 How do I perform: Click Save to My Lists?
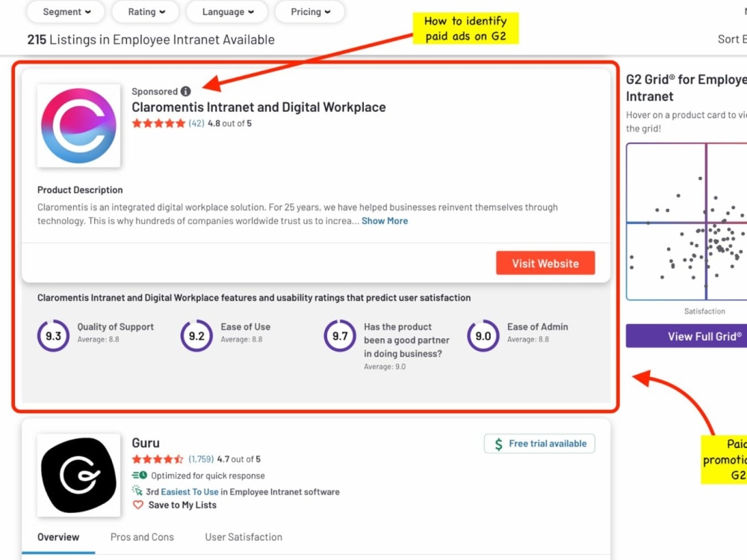182,505
